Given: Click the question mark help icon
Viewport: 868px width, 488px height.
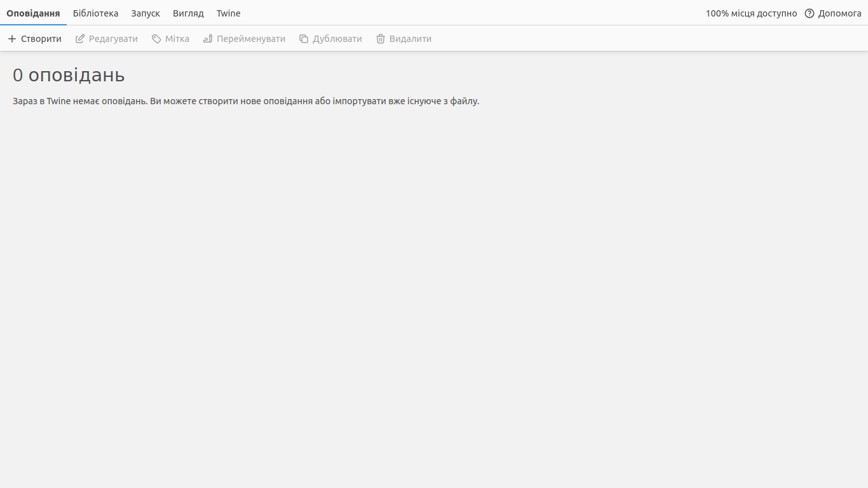Looking at the screenshot, I should (x=810, y=13).
